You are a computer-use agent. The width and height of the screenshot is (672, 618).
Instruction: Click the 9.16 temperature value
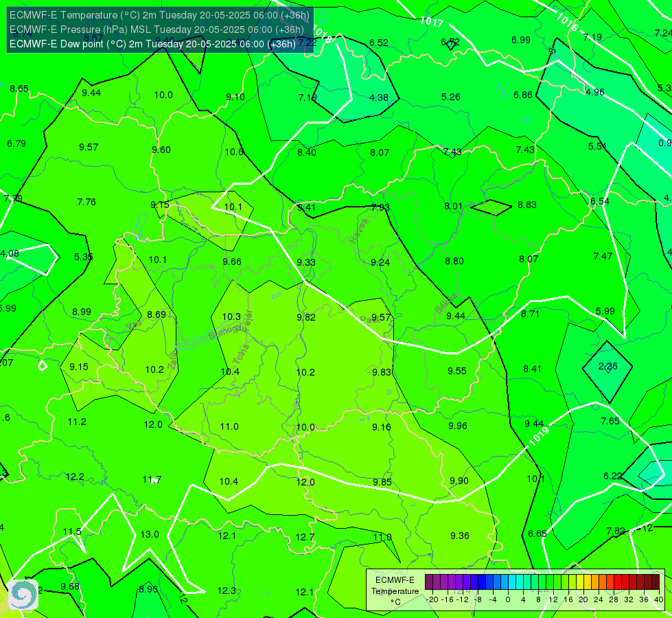pyautogui.click(x=382, y=427)
